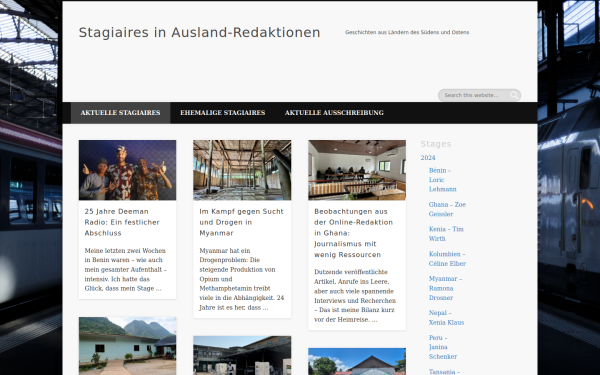This screenshot has width=600, height=375.
Task: Open 'Bénin – Loric Lehmann' link
Action: (x=442, y=180)
